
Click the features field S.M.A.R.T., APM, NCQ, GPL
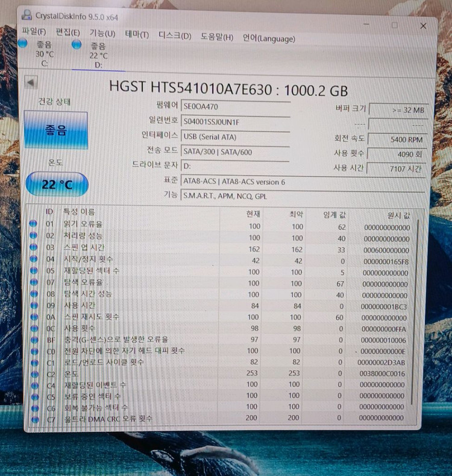[x=303, y=196]
